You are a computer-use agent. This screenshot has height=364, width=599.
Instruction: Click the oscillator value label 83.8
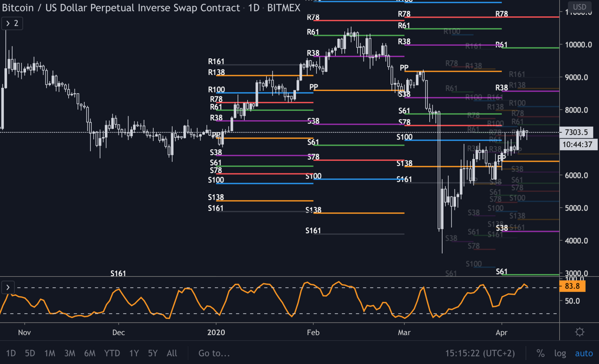coord(572,286)
